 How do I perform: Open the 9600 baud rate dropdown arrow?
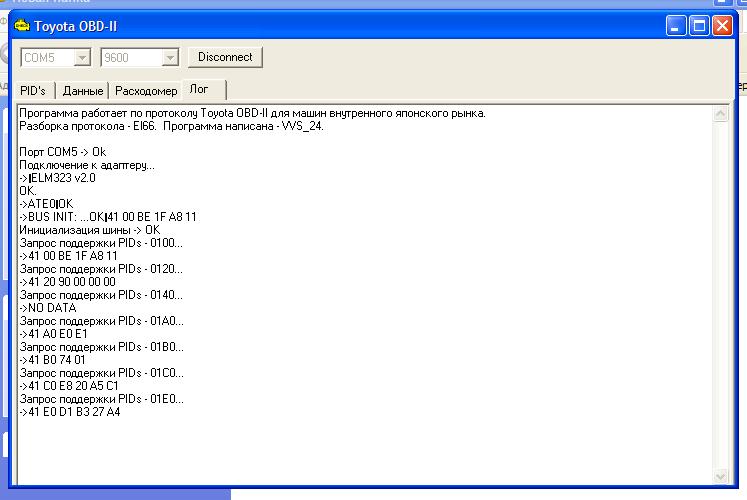pos(170,58)
